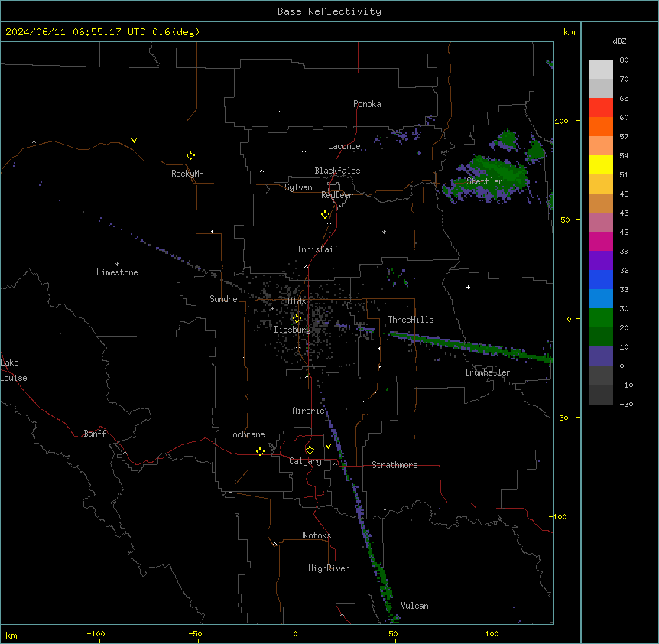The image size is (659, 644).
Task: Pick the white 70-80 dBZ legend swatch
Action: (x=601, y=70)
